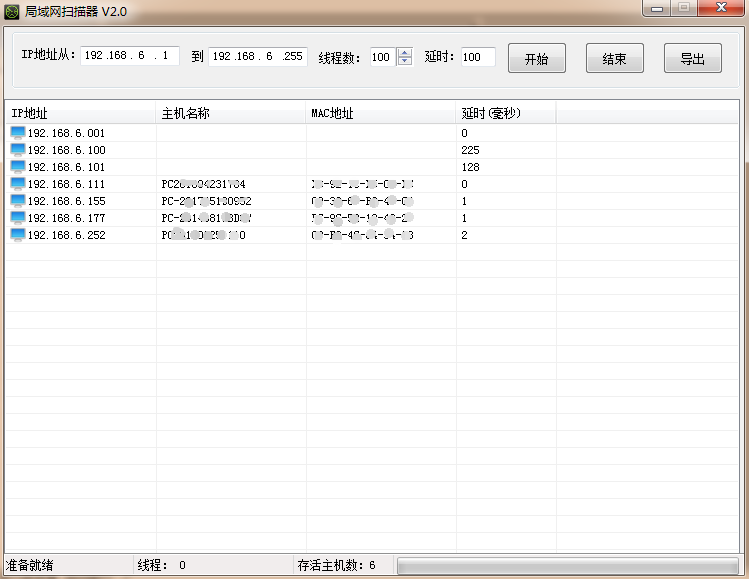The image size is (749, 579).
Task: Select the row text 192.168.6.252
Action: [x=66, y=235]
